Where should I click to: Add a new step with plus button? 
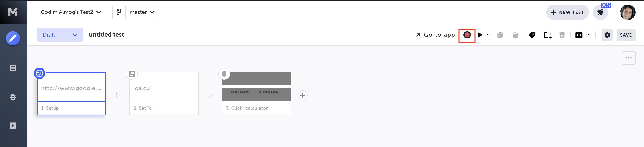point(302,95)
